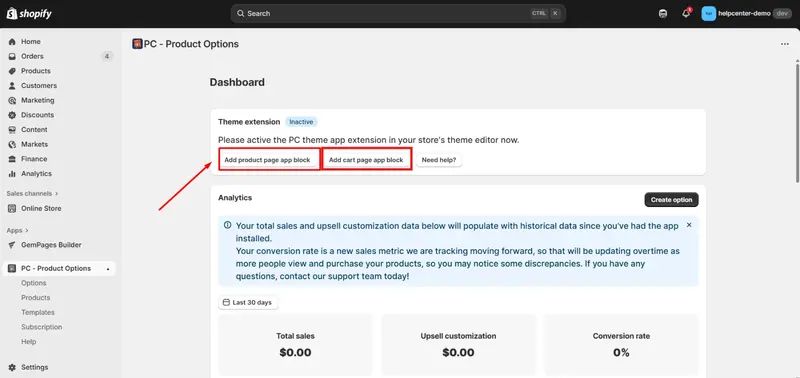800x378 pixels.
Task: Click the Analytics bar chart icon
Action: (12, 174)
